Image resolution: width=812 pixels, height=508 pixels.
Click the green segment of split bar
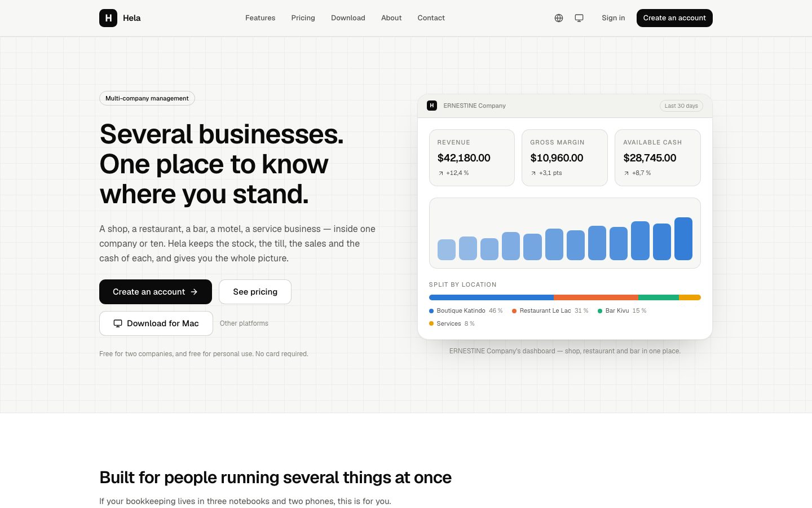[659, 297]
